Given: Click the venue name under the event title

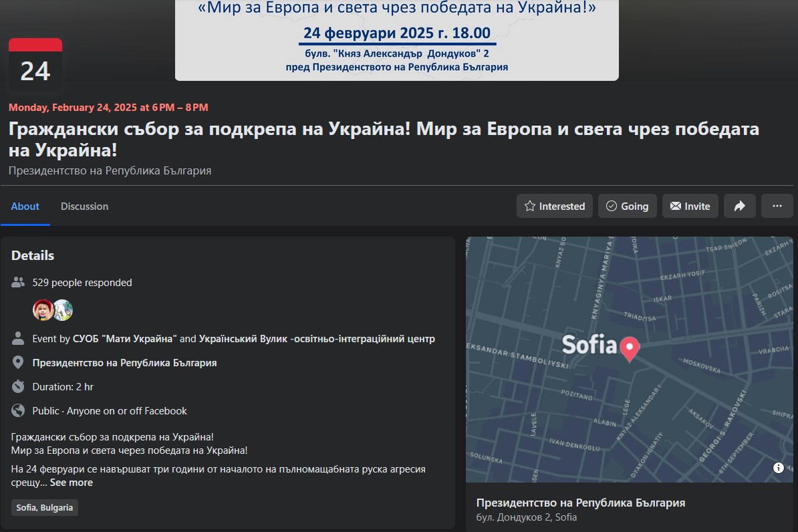Looking at the screenshot, I should pyautogui.click(x=110, y=170).
